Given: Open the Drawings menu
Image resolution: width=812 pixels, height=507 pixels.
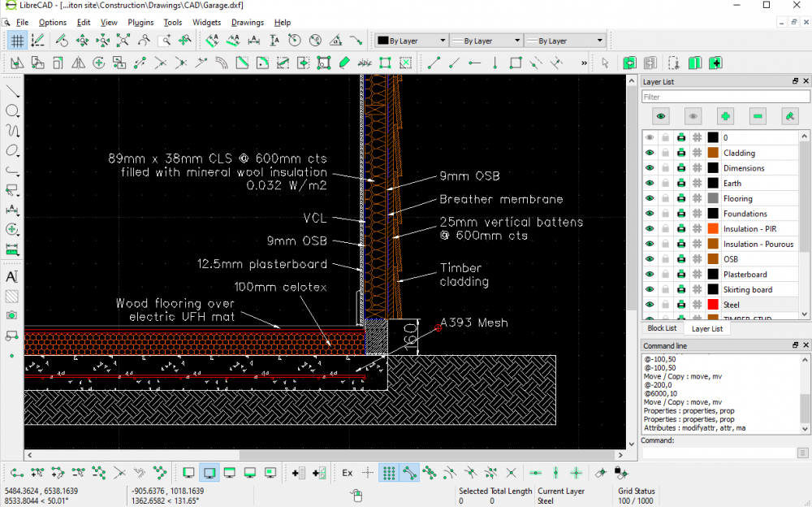Looking at the screenshot, I should pos(248,22).
